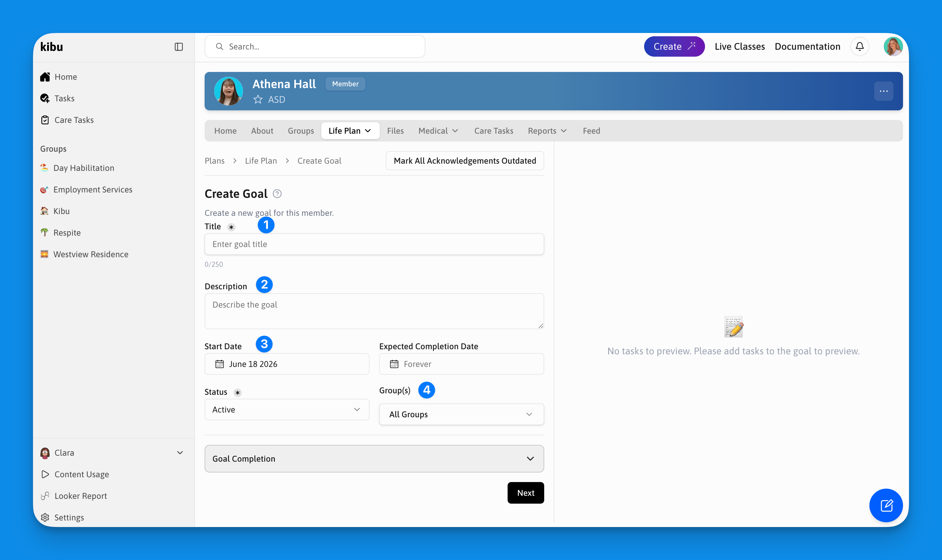The height and width of the screenshot is (560, 942).
Task: Click the goal title input field
Action: 374,244
